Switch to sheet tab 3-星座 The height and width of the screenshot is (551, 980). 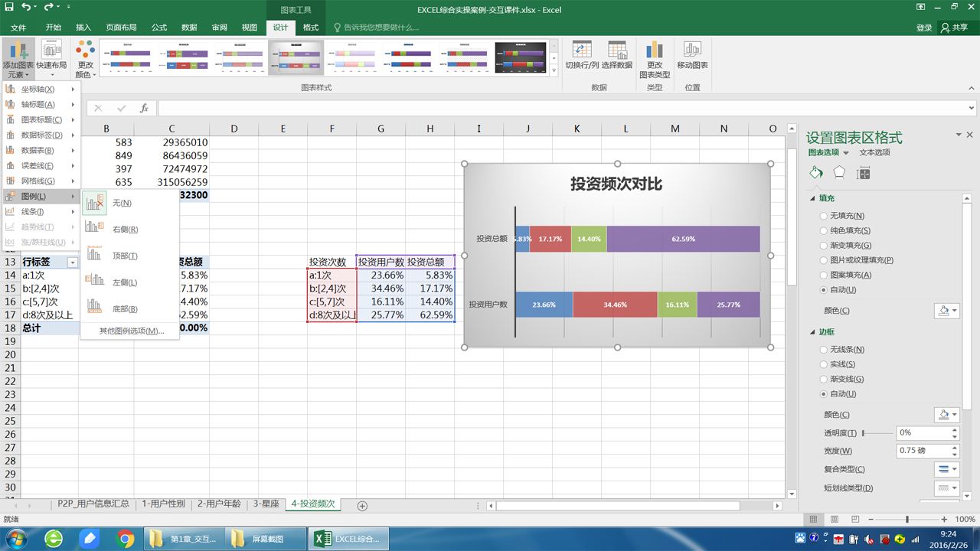pos(266,504)
